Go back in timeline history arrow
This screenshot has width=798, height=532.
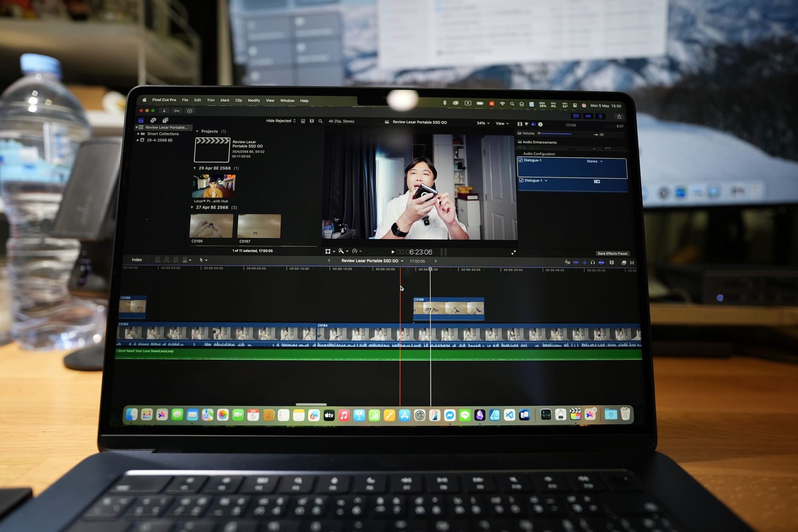tap(329, 260)
